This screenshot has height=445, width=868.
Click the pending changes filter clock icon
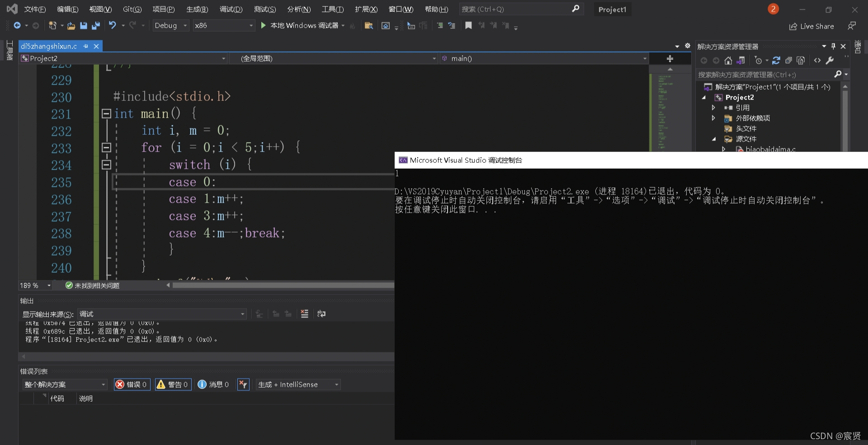pyautogui.click(x=759, y=61)
